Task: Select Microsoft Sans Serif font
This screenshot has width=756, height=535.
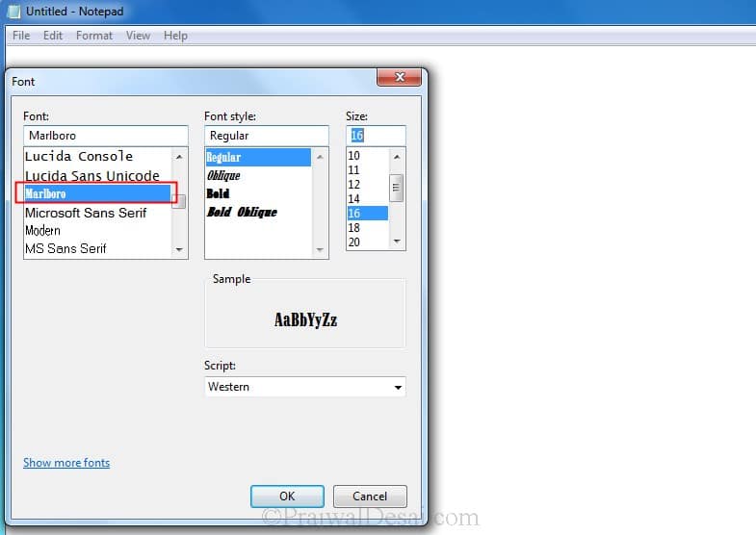Action: tap(97, 213)
